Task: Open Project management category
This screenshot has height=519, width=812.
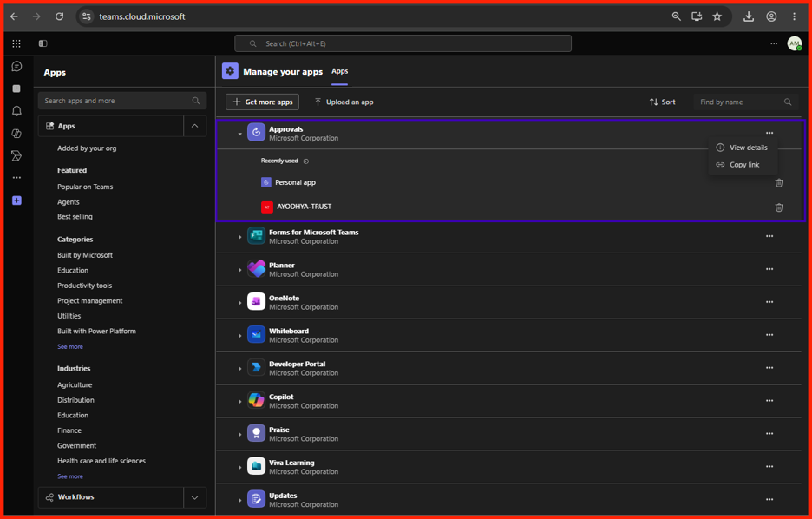Action: click(x=89, y=300)
